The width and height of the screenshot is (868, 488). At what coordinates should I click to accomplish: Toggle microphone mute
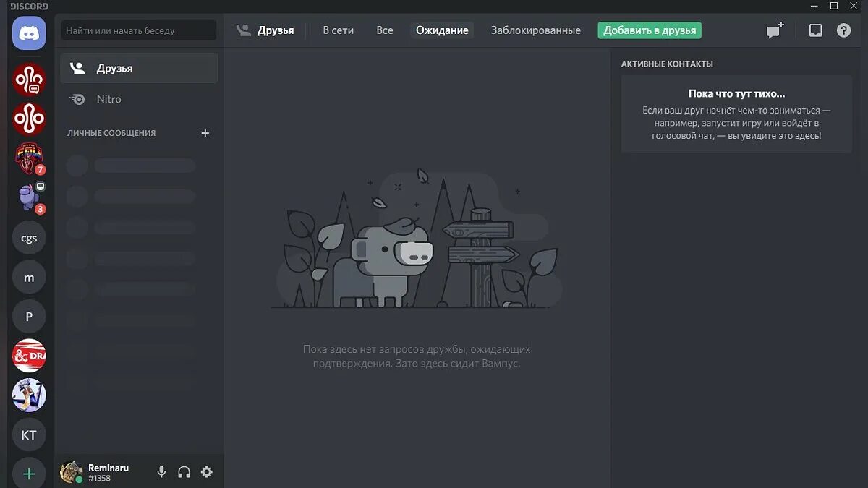point(161,472)
